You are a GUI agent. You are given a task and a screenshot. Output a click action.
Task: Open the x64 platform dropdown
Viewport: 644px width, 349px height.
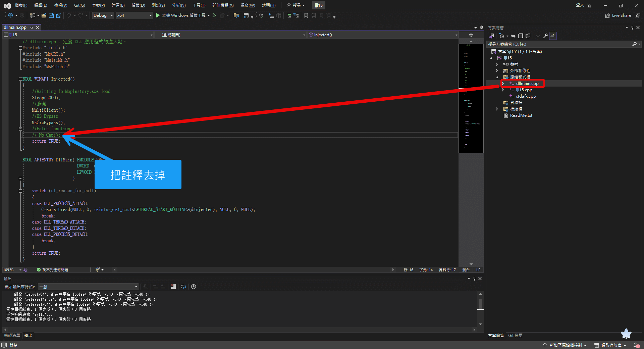(x=134, y=15)
